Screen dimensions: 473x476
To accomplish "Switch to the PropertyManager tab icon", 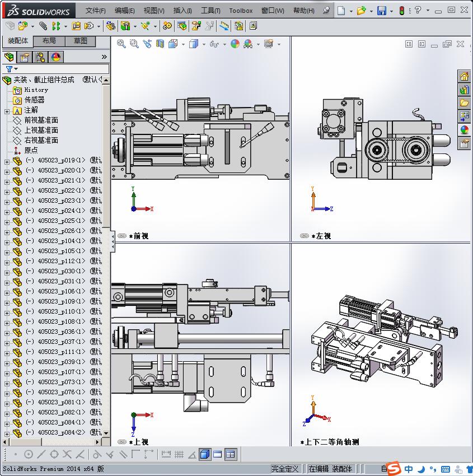I will coord(25,57).
